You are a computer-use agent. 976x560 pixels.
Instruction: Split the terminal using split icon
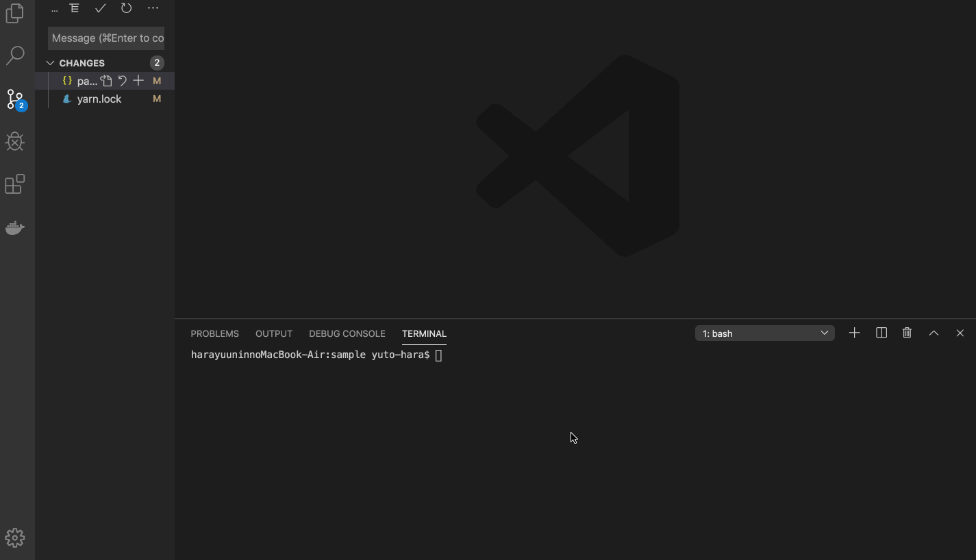point(881,333)
